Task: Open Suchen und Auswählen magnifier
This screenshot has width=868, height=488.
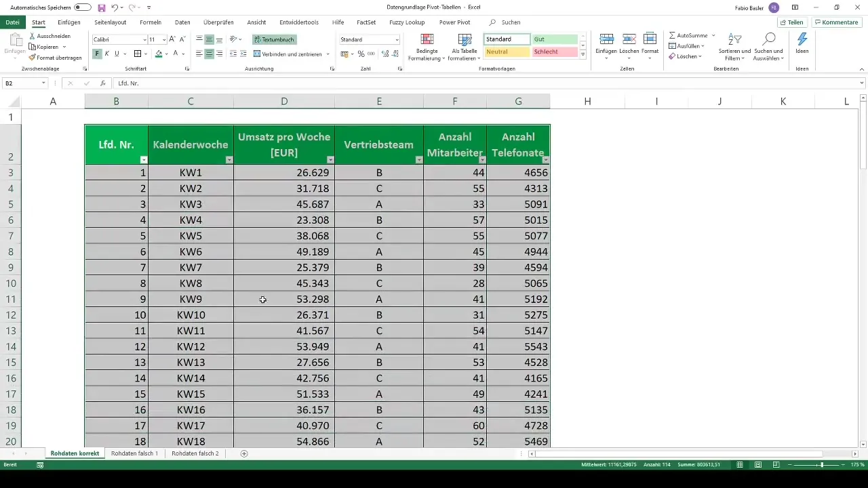Action: click(768, 47)
